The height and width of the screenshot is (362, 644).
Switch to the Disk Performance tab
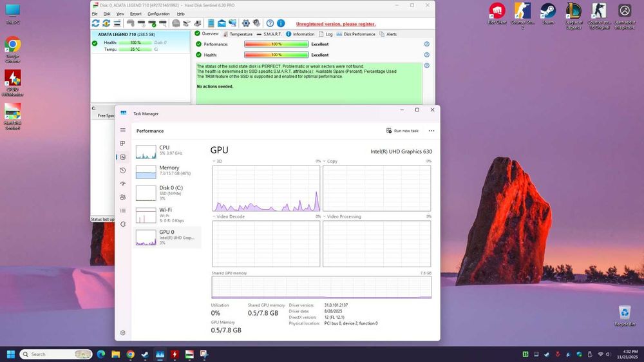[x=355, y=34]
